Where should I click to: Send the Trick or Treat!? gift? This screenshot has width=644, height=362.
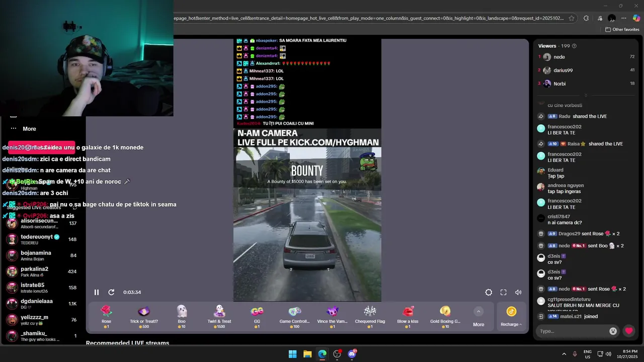(x=144, y=317)
